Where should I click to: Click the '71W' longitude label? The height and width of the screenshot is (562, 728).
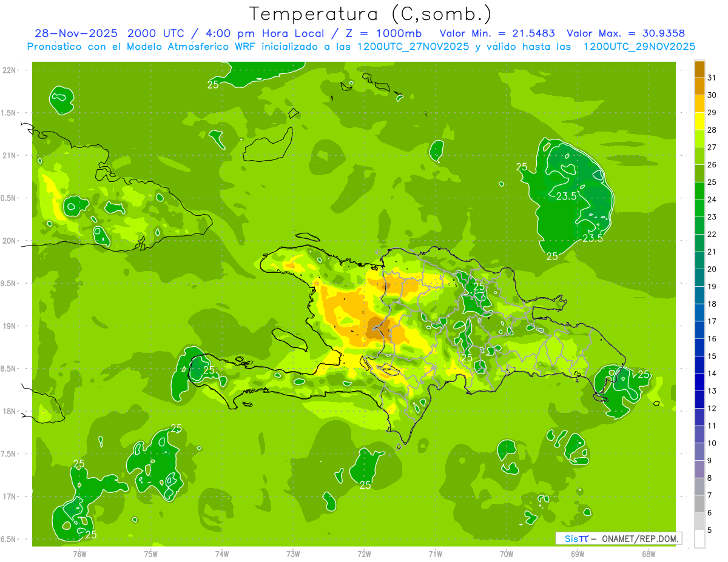[x=435, y=554]
